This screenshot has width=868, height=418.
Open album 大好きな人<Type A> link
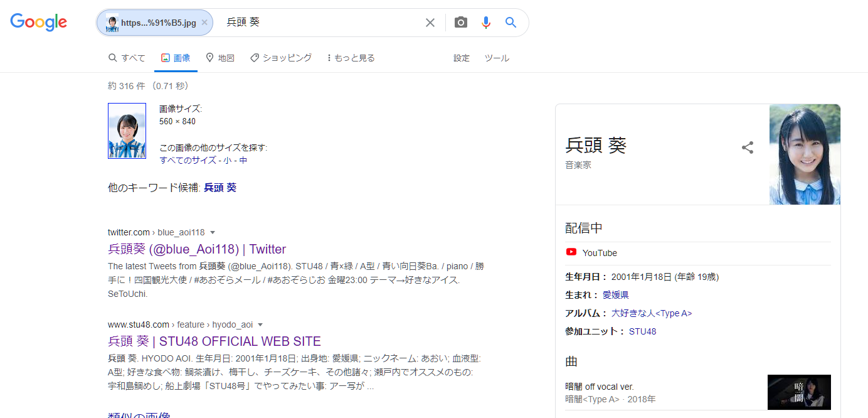652,313
